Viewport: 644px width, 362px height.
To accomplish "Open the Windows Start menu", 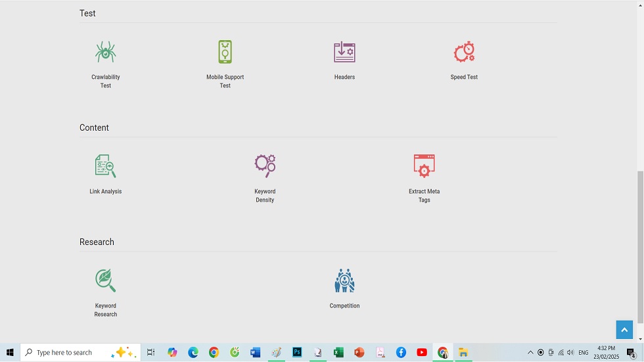I will 10,353.
